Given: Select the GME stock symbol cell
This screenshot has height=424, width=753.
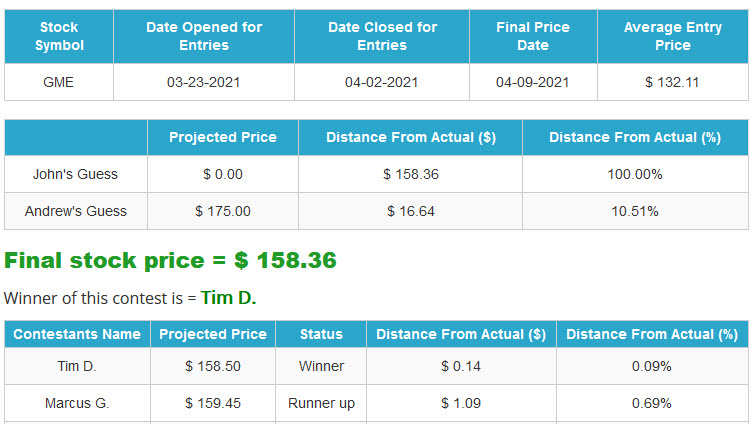Looking at the screenshot, I should [x=59, y=82].
